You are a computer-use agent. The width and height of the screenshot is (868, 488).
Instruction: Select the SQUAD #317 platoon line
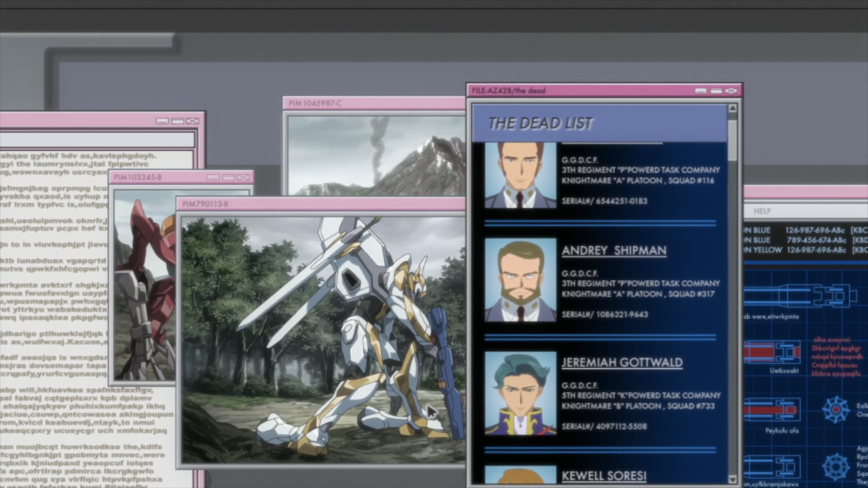[x=638, y=294]
